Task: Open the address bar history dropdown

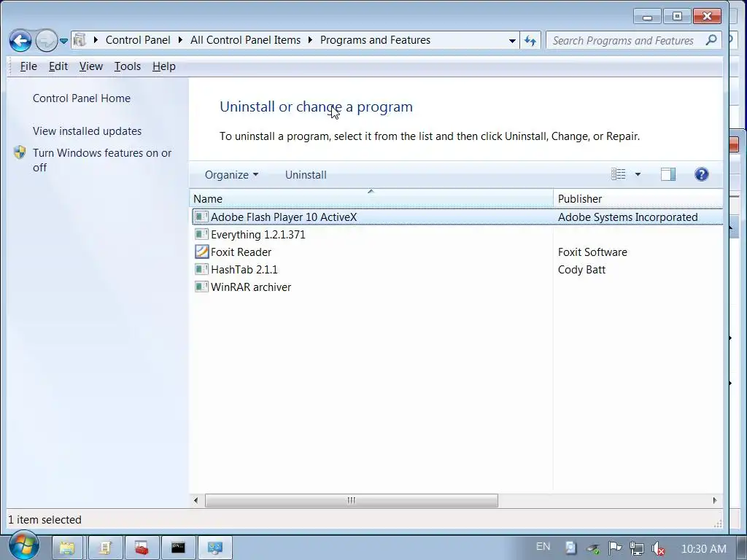Action: tap(512, 41)
